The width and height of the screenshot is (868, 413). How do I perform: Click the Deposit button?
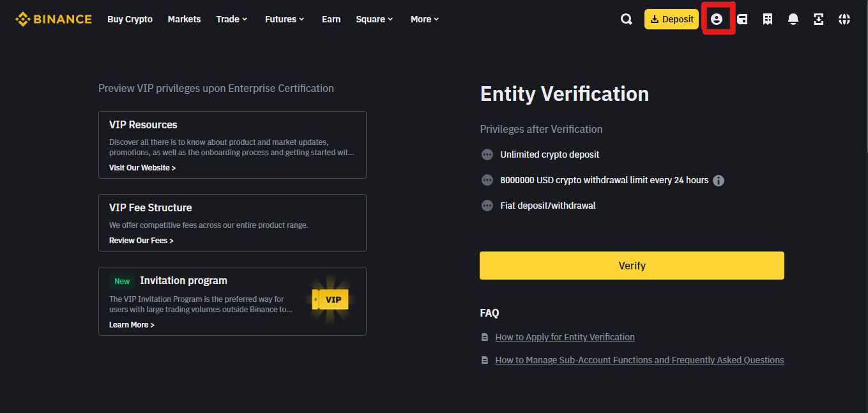coord(671,19)
